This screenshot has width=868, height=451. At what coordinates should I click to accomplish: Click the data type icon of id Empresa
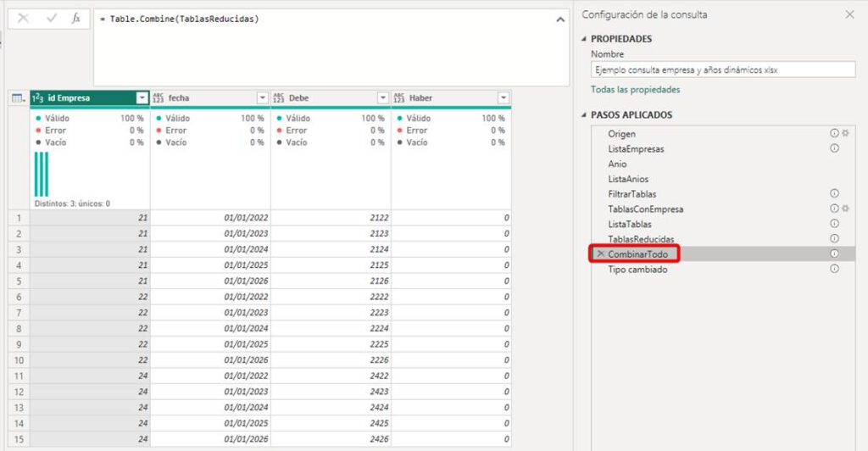coord(38,98)
